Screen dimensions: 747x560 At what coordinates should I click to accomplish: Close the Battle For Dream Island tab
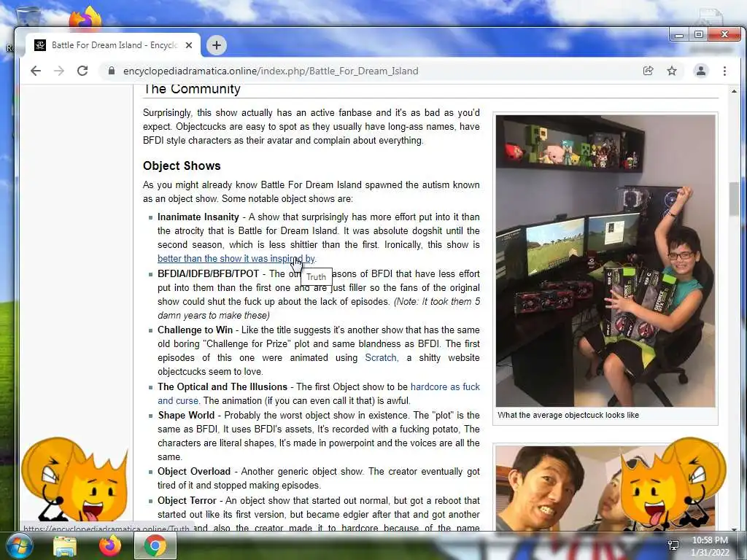click(189, 45)
